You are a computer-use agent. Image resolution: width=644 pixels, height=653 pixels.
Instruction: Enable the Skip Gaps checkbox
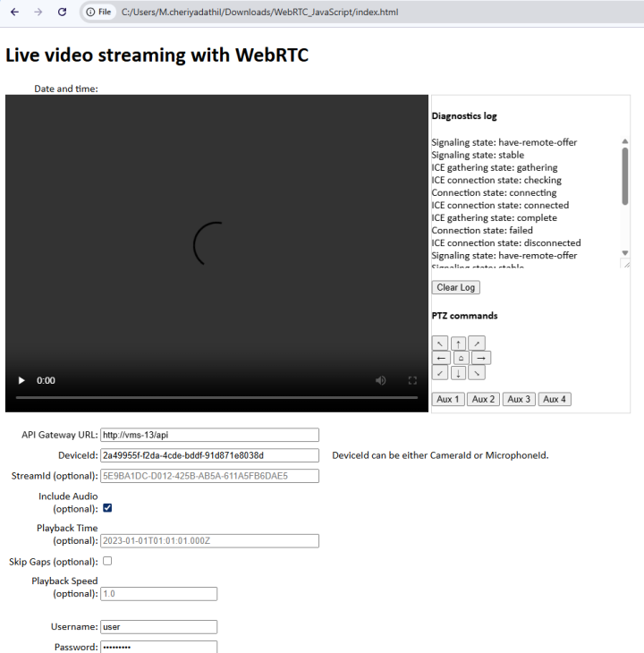click(x=107, y=562)
